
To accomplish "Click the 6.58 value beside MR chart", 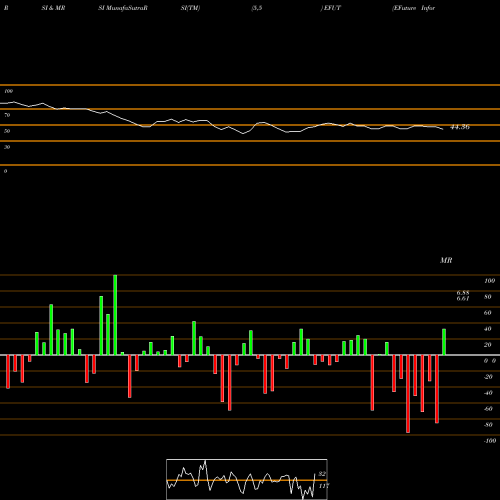I will (463, 293).
